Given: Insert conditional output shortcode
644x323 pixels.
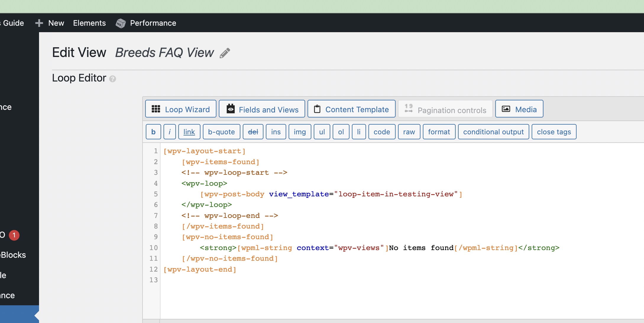Looking at the screenshot, I should 493,132.
